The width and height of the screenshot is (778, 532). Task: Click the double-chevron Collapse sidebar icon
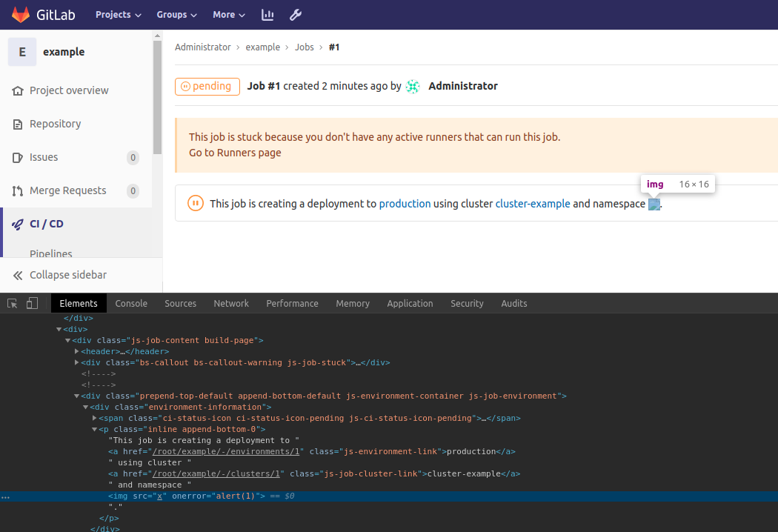pos(18,275)
